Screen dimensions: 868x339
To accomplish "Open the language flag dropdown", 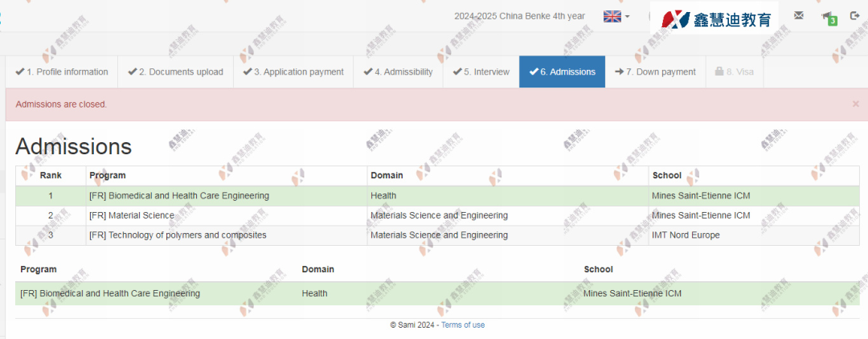I will click(616, 16).
